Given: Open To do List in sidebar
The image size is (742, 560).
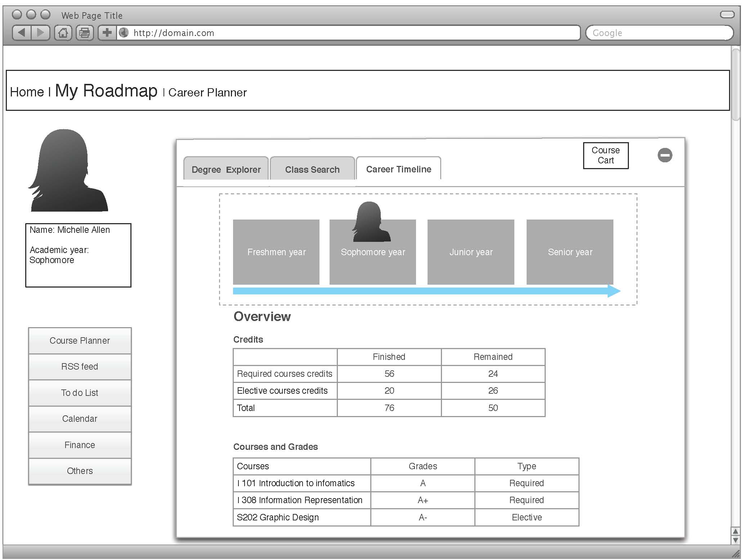Looking at the screenshot, I should pyautogui.click(x=80, y=393).
